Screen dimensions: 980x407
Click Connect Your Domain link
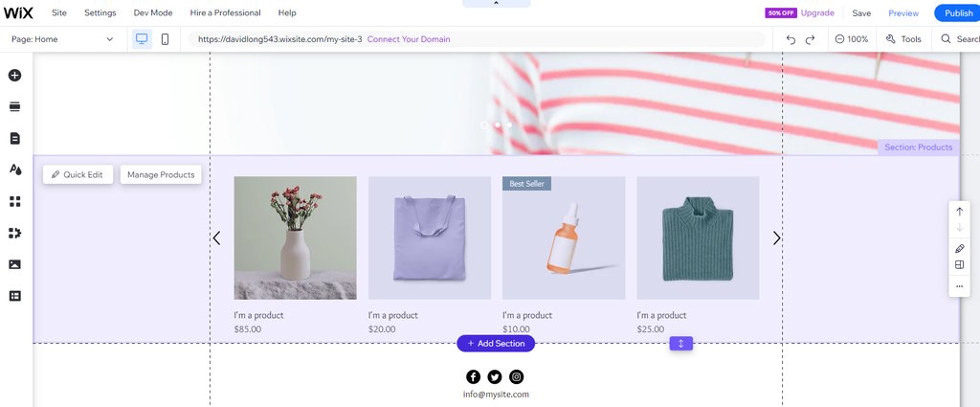(409, 39)
